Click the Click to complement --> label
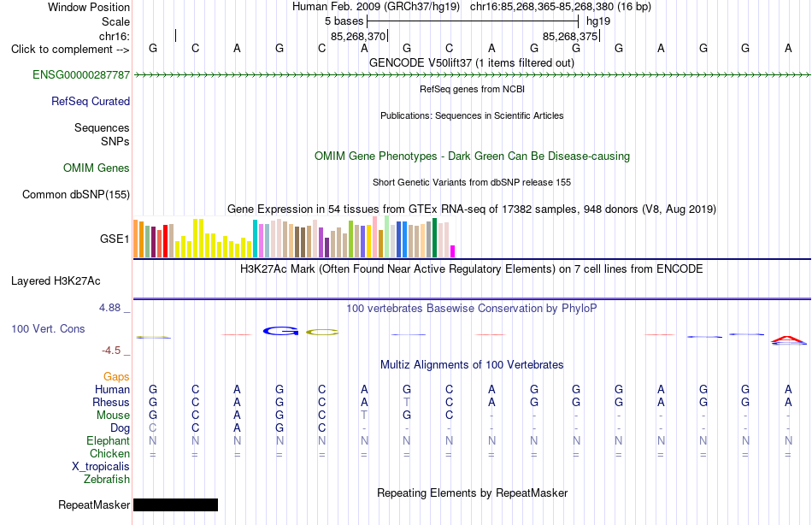 click(70, 50)
